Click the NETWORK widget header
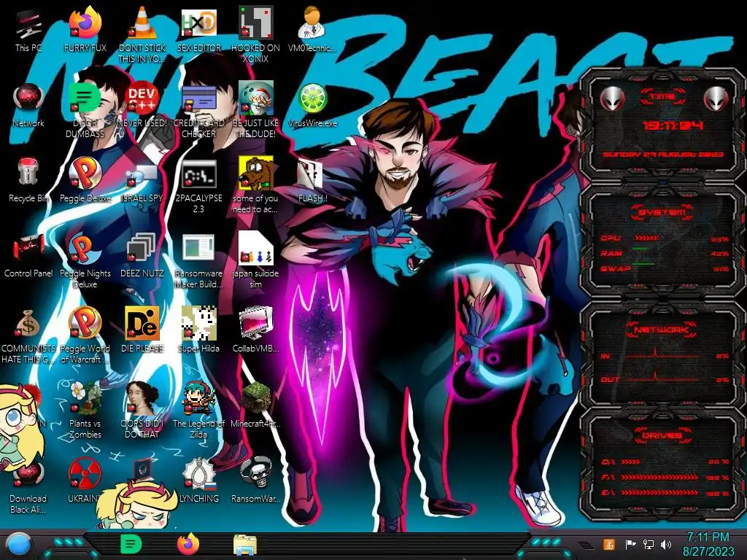Screen dimensions: 747x560 tap(662, 330)
